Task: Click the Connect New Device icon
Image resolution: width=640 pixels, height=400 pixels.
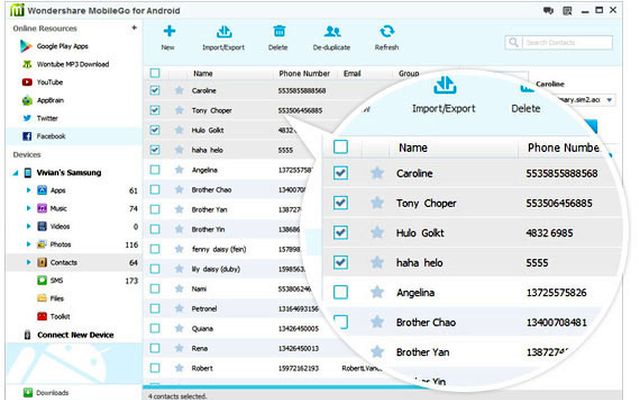Action: click(x=27, y=335)
